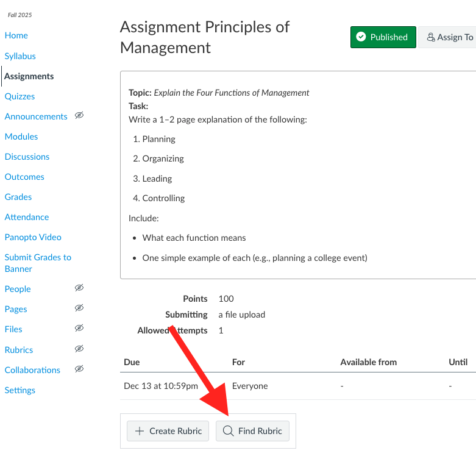Click the magnifier icon on Find Rubric
The image size is (476, 456).
click(228, 431)
